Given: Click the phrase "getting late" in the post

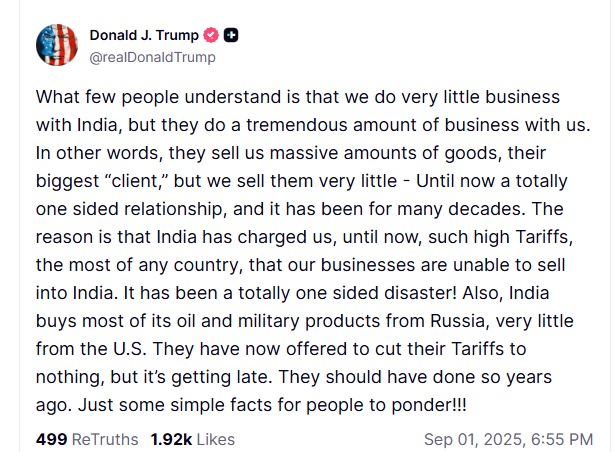Looking at the screenshot, I should (245, 379).
